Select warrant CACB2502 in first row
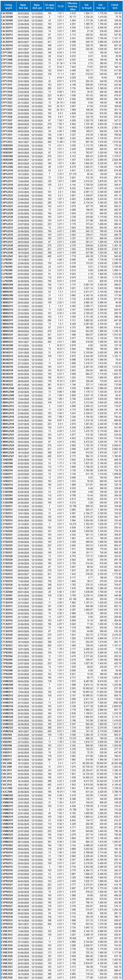 point(7,13)
